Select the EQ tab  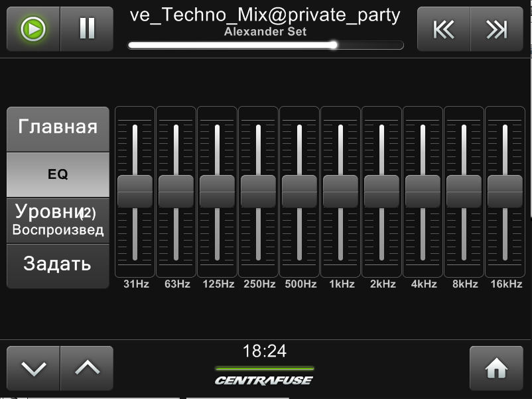pyautogui.click(x=58, y=175)
